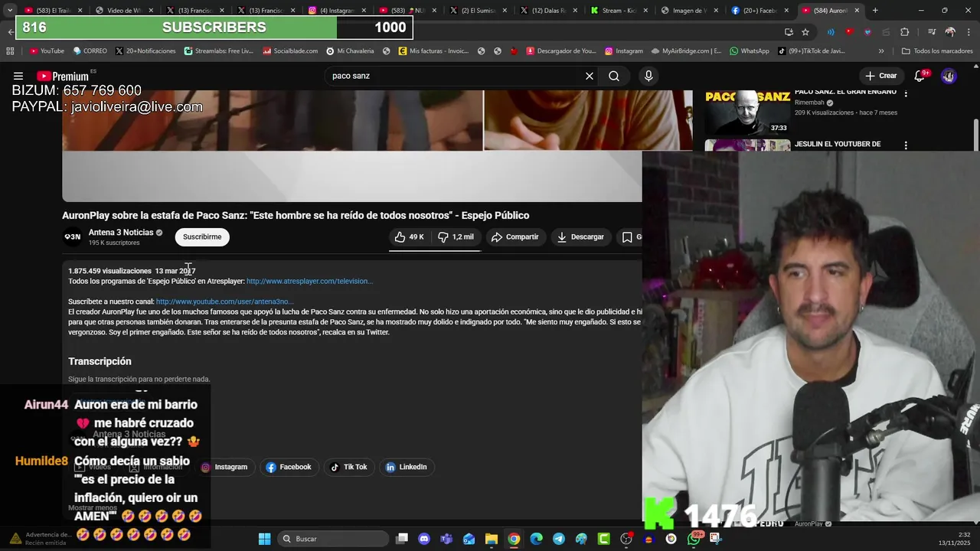980x551 pixels.
Task: Open YouTube notifications bell
Action: click(920, 76)
